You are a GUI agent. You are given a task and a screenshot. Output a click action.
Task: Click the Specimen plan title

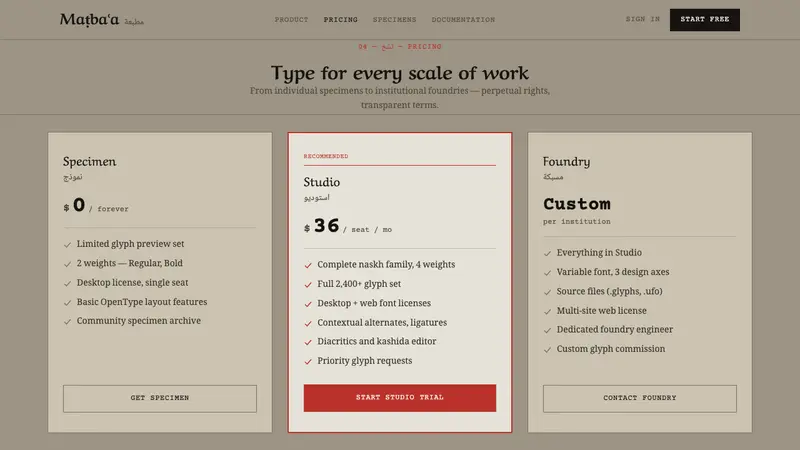(89, 162)
